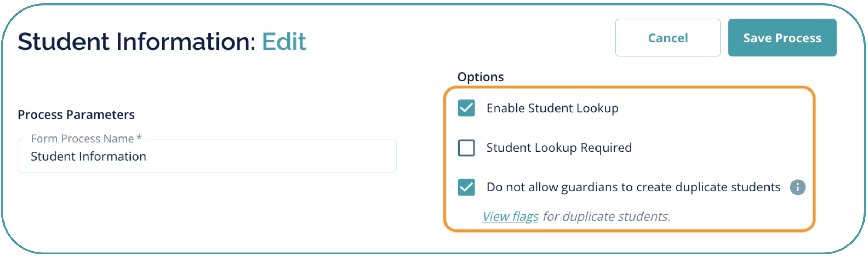Click the Save Process button
868x259 pixels.
click(x=782, y=38)
